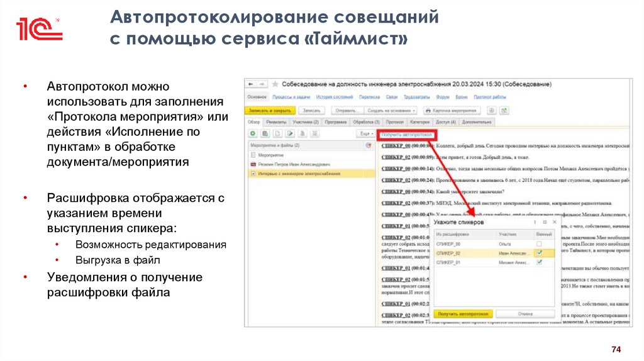The image size is (644, 361).
Task: Click participant cell 'Михаил Алекс...' in dialog
Action: pos(516,262)
